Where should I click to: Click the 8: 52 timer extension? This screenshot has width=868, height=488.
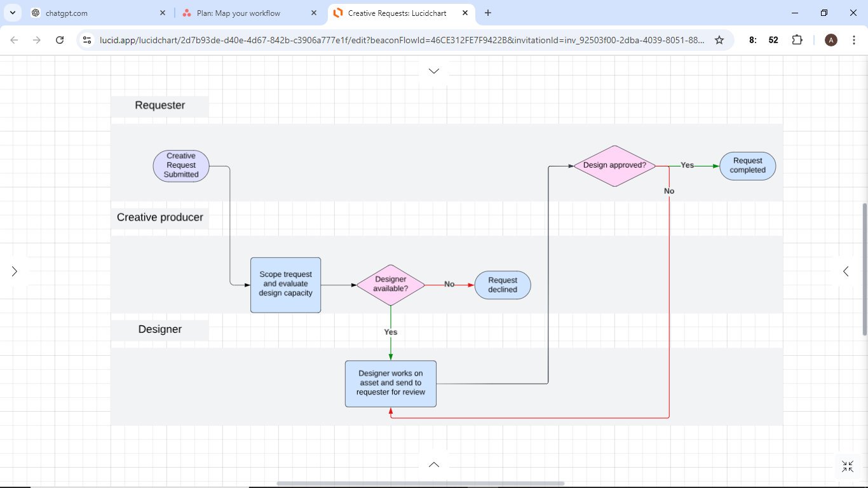coord(763,40)
